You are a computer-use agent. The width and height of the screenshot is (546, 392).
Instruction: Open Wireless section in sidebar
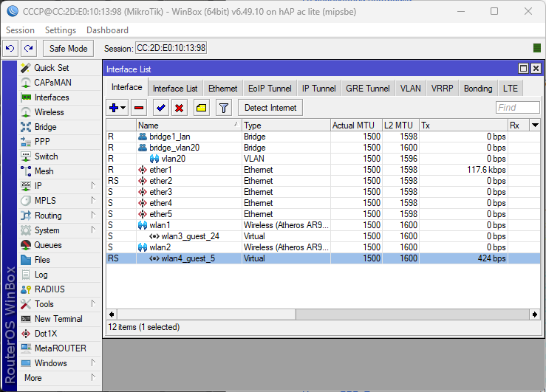pos(59,112)
